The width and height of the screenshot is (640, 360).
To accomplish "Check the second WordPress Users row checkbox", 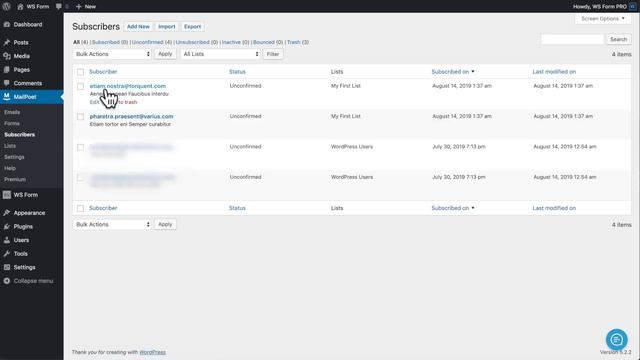I will [80, 178].
